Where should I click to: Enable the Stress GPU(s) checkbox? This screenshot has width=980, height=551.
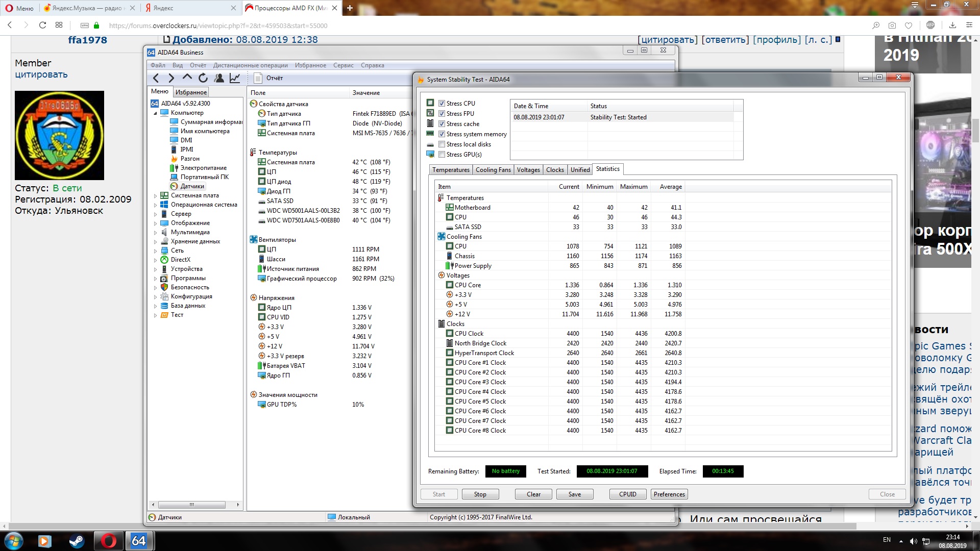pyautogui.click(x=442, y=155)
